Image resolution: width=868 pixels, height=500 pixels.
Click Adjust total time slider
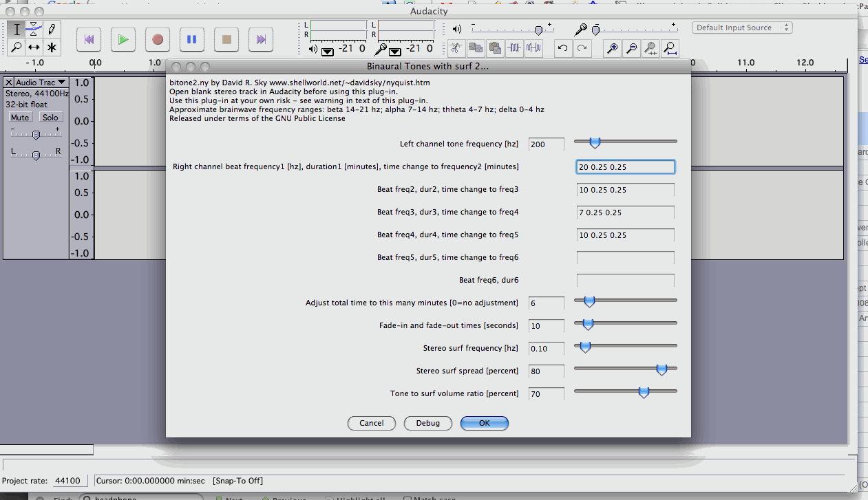625,301
